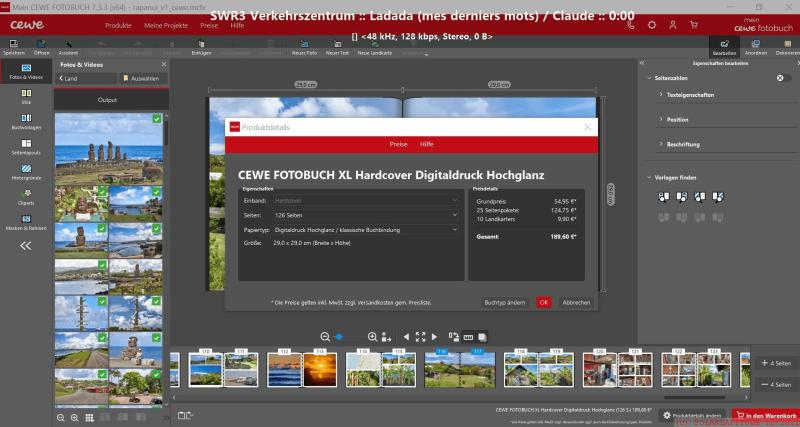Image resolution: width=800 pixels, height=427 pixels.
Task: Go back to the Land folder
Action: (86, 79)
